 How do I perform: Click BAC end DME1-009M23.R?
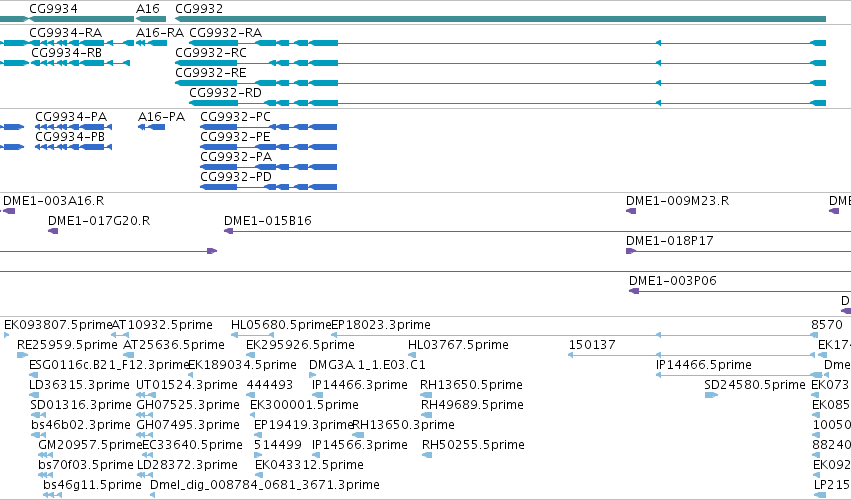pos(677,201)
